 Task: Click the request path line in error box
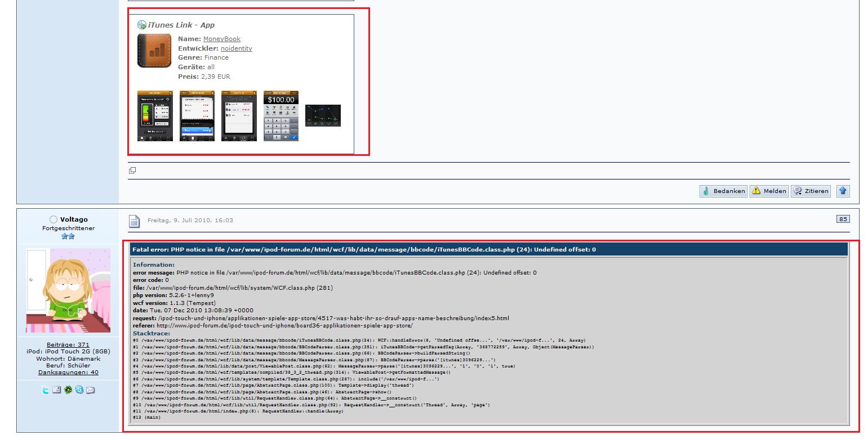click(321, 318)
